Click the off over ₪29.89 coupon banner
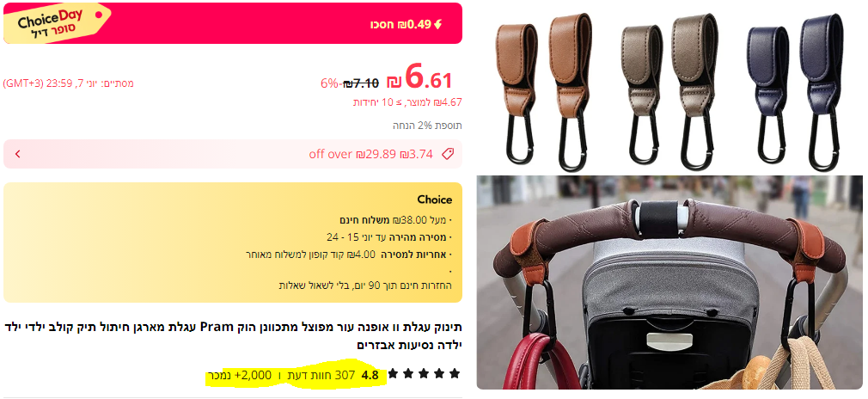This screenshot has width=868, height=399. tap(233, 154)
